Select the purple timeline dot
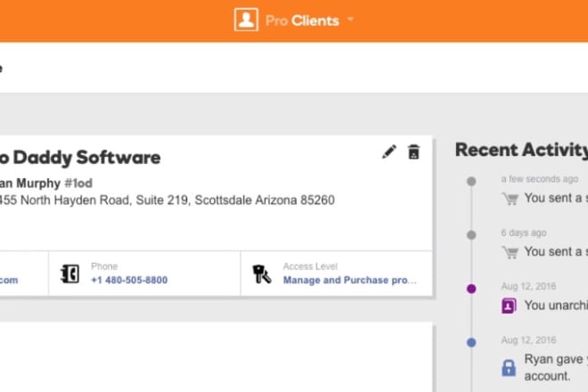 [x=471, y=289]
